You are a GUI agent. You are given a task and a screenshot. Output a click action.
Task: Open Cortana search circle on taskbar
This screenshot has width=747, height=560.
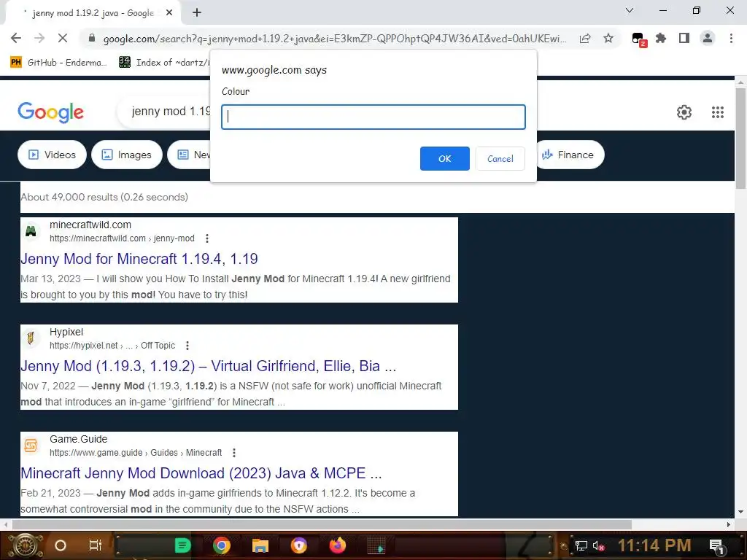(x=61, y=545)
